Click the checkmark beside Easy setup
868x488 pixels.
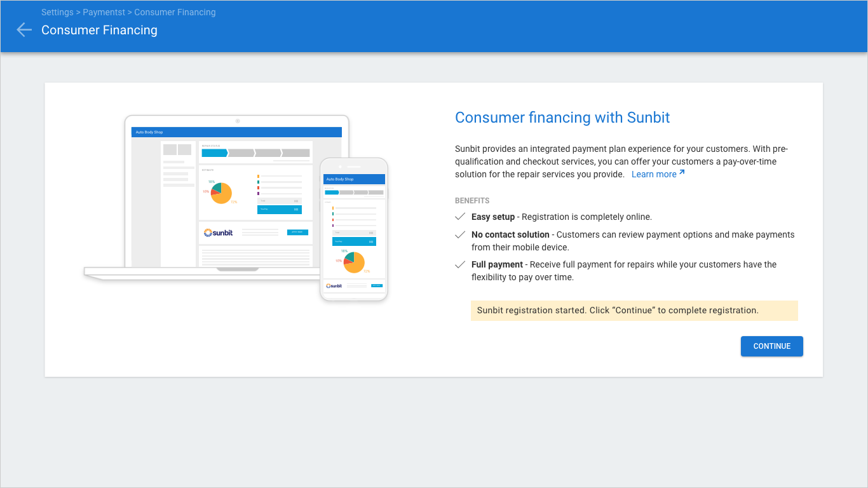[x=461, y=217]
